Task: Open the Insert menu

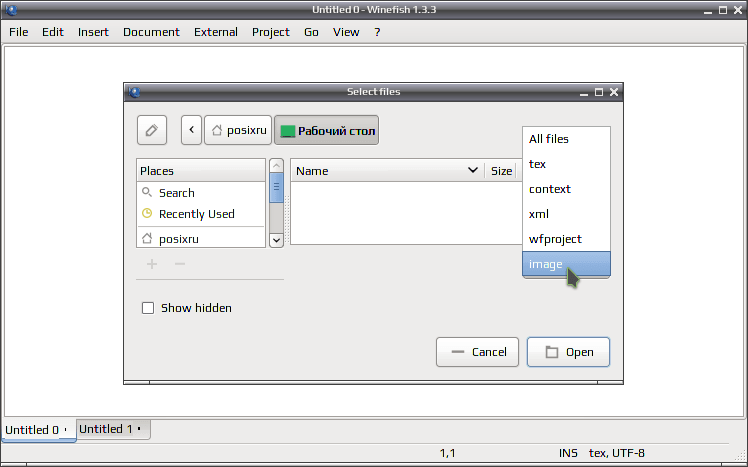Action: 93,32
